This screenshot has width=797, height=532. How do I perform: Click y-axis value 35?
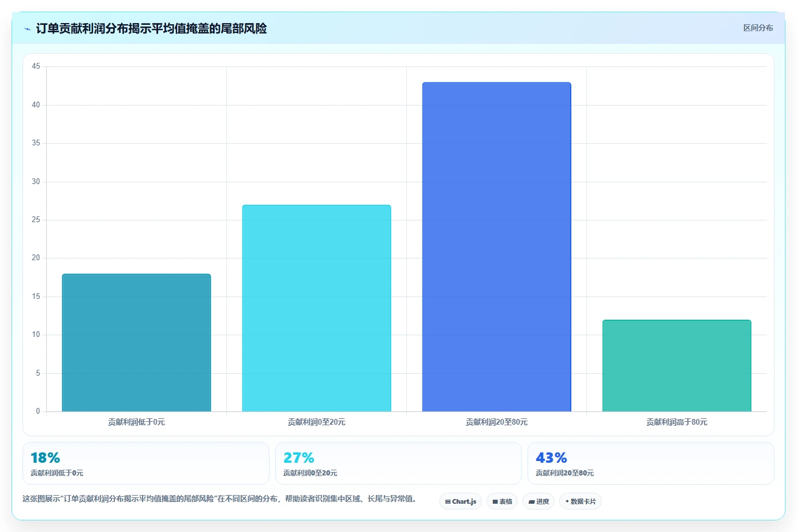[36, 143]
